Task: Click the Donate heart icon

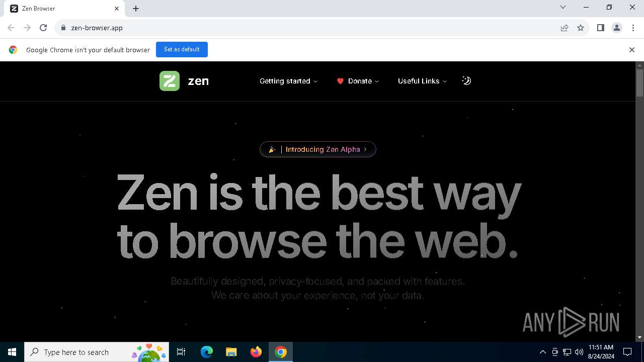Action: point(340,81)
